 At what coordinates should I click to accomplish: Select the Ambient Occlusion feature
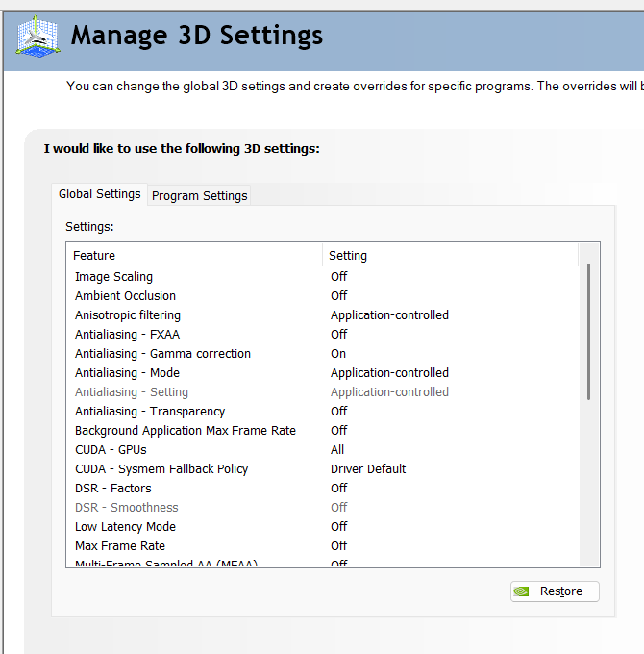tap(126, 295)
